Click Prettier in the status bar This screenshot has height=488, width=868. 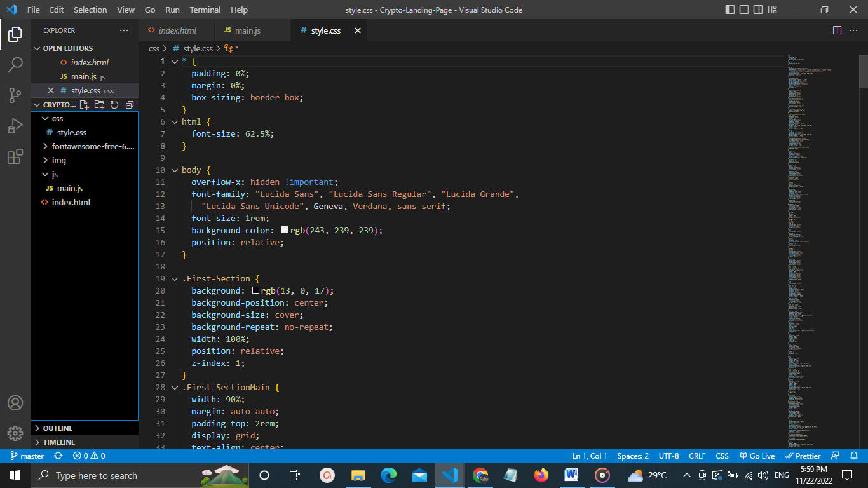coord(803,456)
